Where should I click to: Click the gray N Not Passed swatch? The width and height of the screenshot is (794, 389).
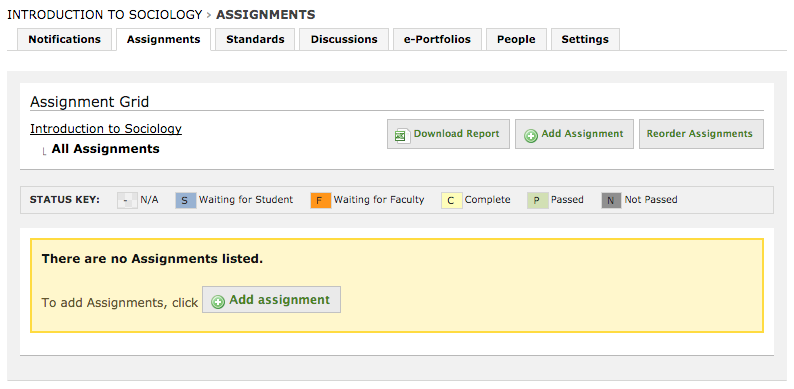pyautogui.click(x=611, y=201)
